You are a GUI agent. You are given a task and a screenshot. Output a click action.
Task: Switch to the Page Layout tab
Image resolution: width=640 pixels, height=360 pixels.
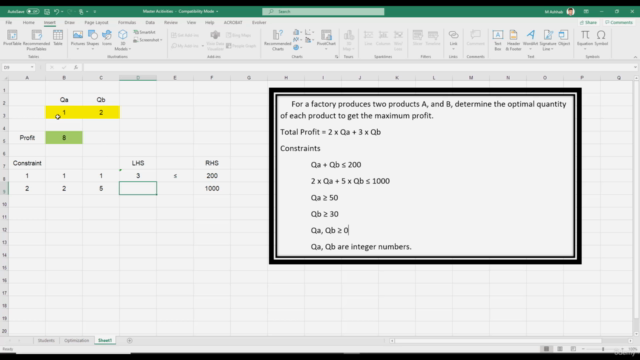click(96, 22)
